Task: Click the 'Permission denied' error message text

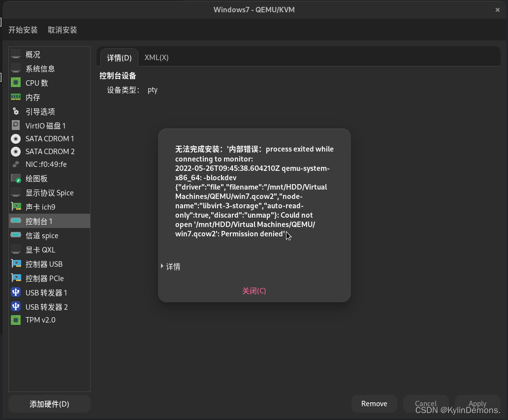Action: [x=253, y=234]
